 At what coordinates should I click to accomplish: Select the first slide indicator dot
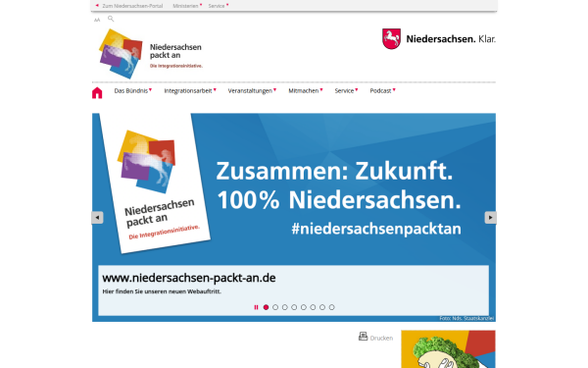pyautogui.click(x=266, y=307)
